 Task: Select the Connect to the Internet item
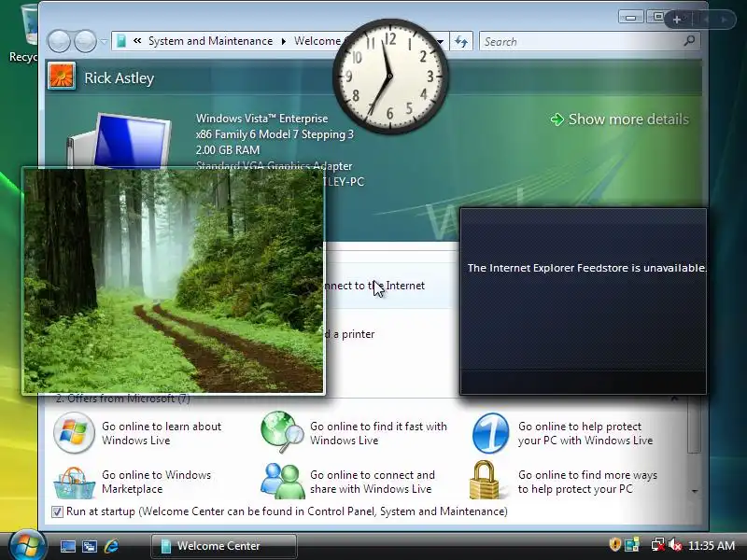pyautogui.click(x=375, y=286)
